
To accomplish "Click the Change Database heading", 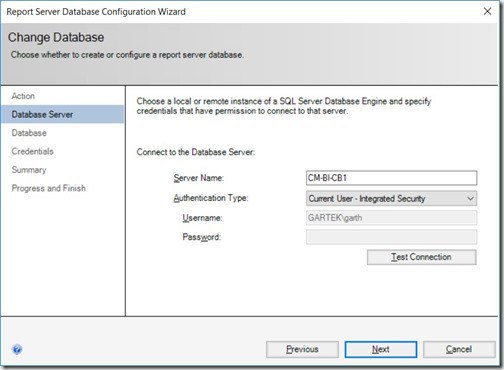I will pyautogui.click(x=56, y=37).
